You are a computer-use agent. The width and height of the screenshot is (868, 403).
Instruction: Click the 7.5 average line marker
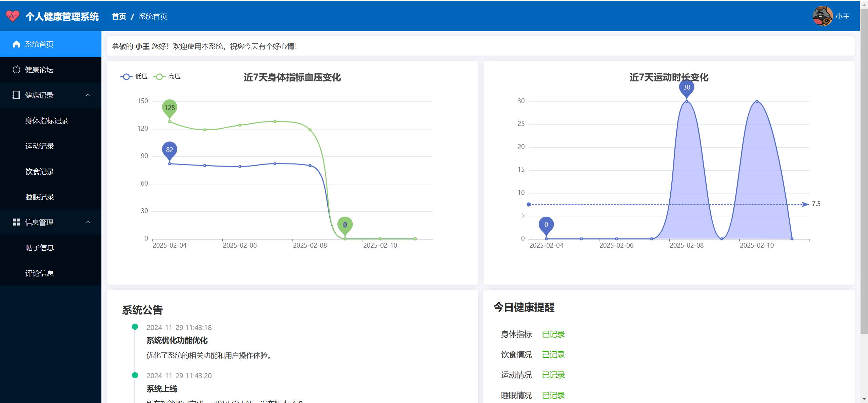(816, 204)
